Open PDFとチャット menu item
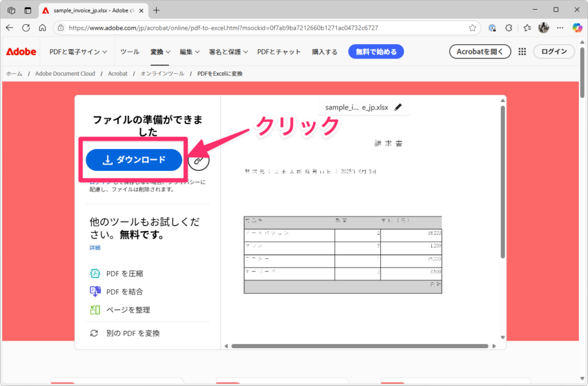Viewport: 588px width, 386px height. pyautogui.click(x=279, y=52)
